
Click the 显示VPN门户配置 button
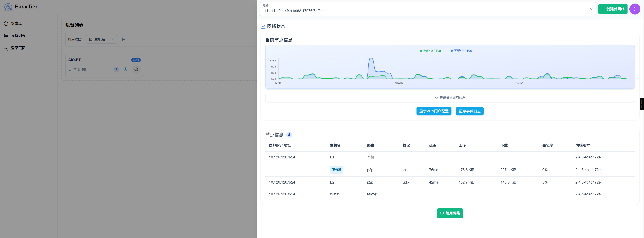[434, 111]
